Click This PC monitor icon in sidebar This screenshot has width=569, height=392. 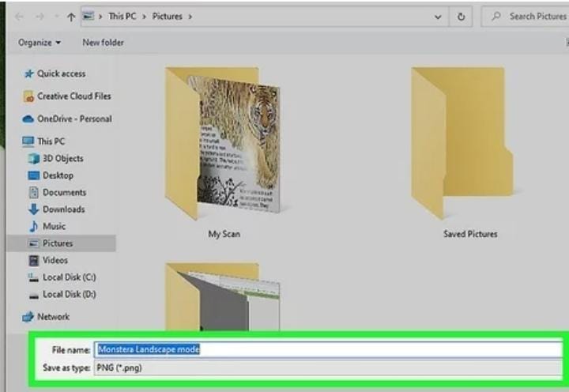[28, 141]
